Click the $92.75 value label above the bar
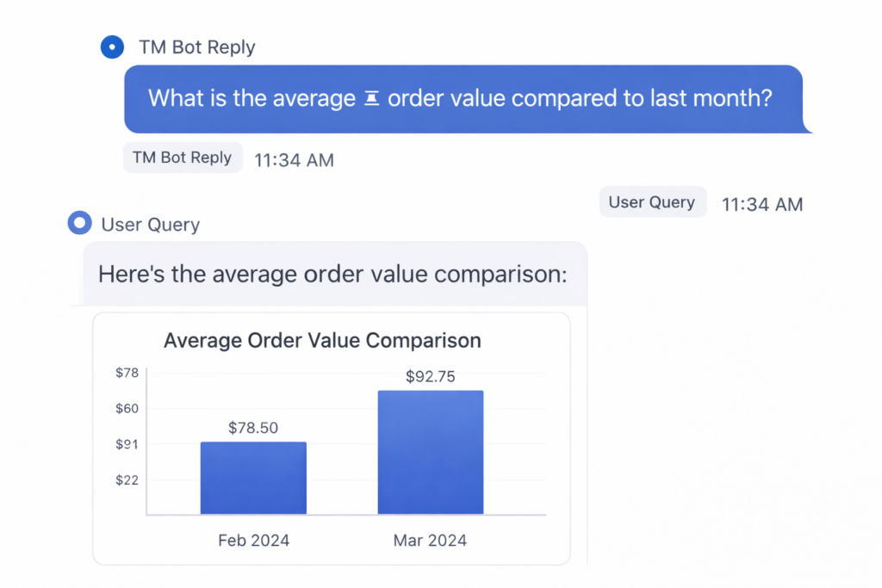 [x=430, y=376]
